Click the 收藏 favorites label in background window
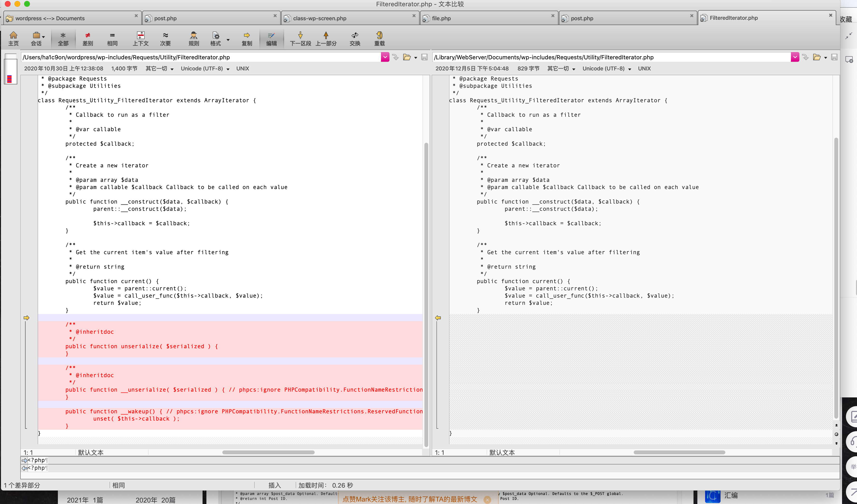Image resolution: width=857 pixels, height=504 pixels. (x=846, y=19)
